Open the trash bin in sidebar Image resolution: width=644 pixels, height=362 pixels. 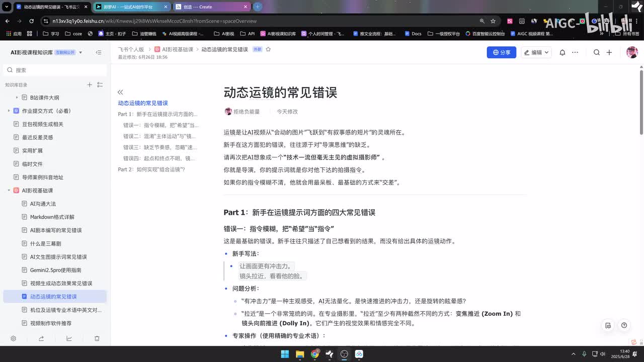97,338
